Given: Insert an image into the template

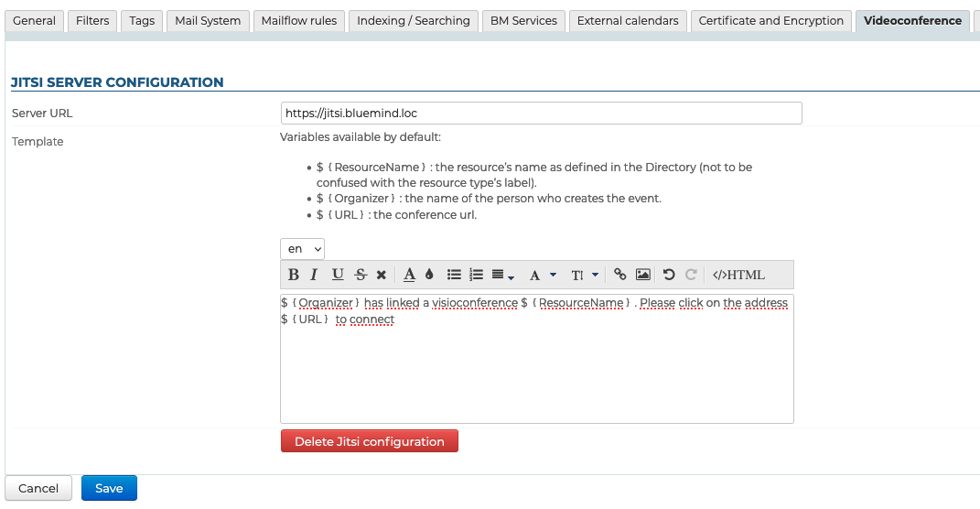Looking at the screenshot, I should (643, 275).
